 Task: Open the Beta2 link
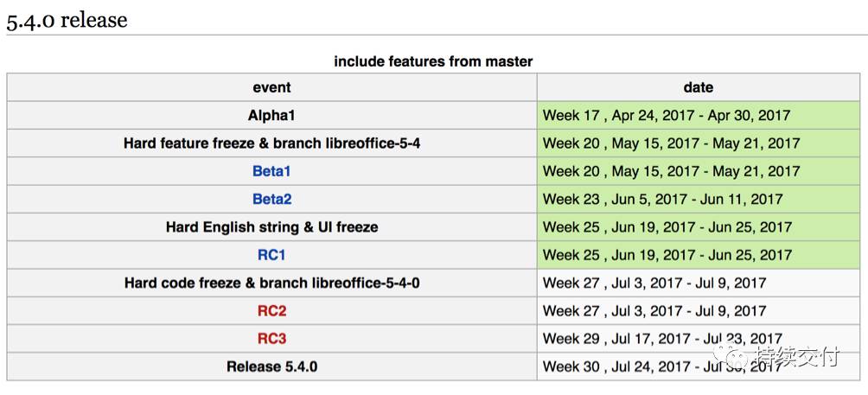271,199
